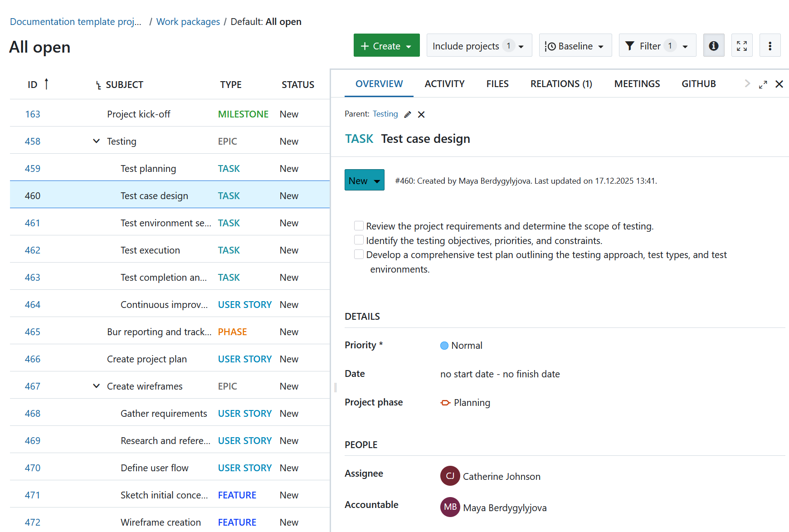The width and height of the screenshot is (789, 532).
Task: Click the green Create button
Action: point(386,46)
